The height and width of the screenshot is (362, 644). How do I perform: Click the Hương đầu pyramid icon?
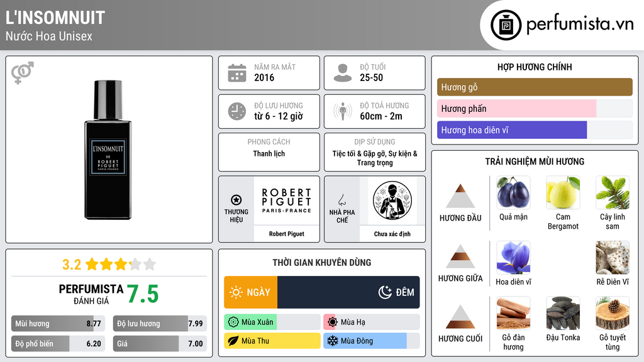coord(460,196)
